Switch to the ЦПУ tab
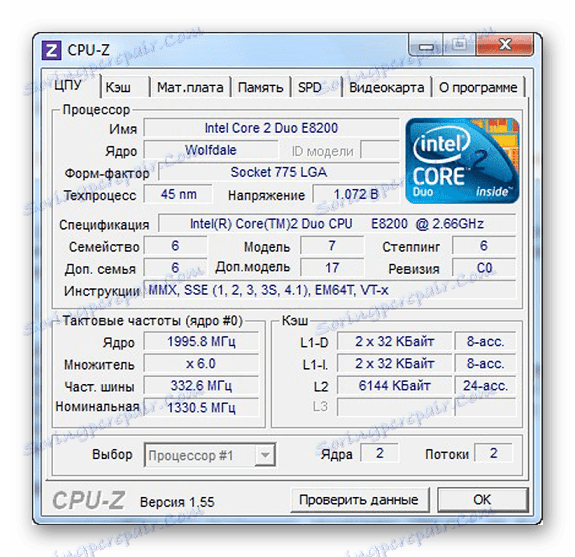Screen dimensions: 575x557 [68, 85]
